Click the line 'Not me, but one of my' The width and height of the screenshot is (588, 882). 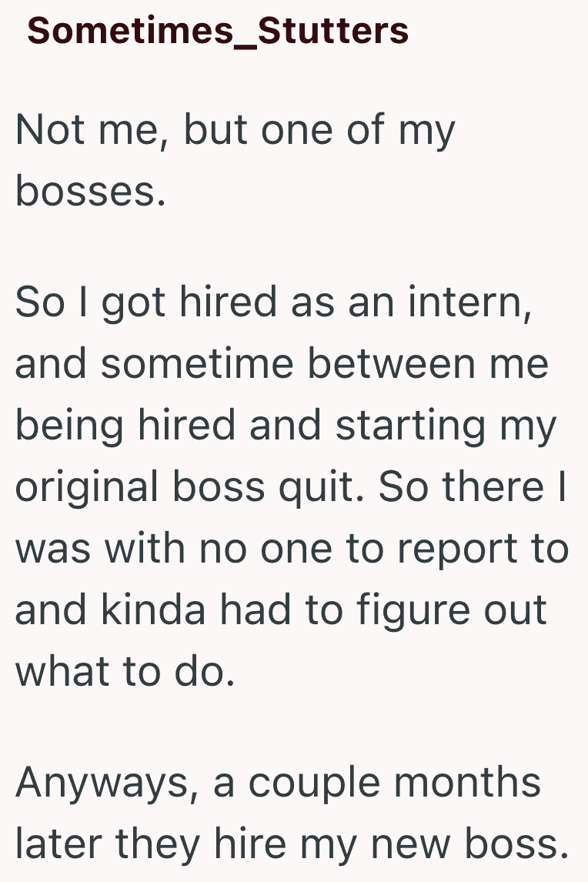(x=235, y=131)
